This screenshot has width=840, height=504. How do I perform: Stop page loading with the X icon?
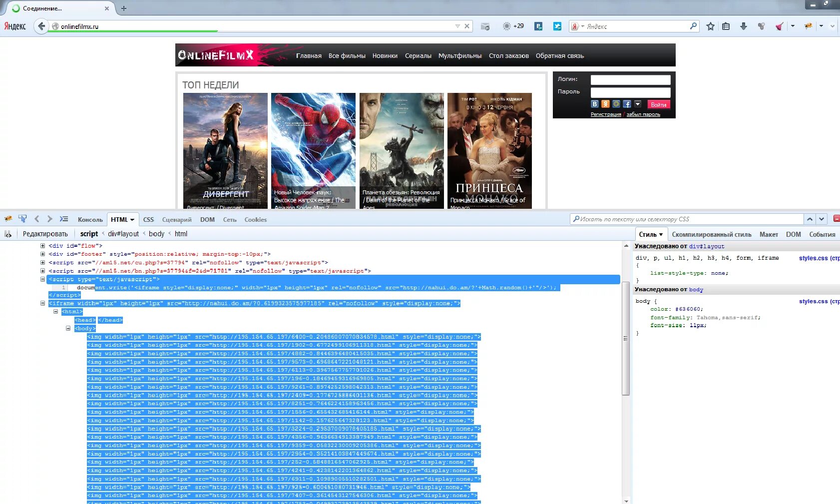coord(467,26)
